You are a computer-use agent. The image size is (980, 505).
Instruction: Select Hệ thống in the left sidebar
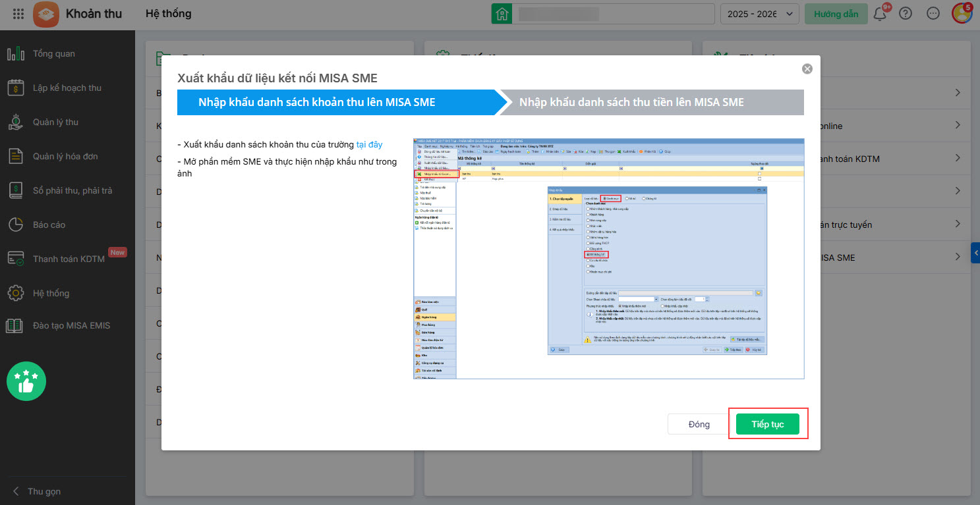coord(67,293)
